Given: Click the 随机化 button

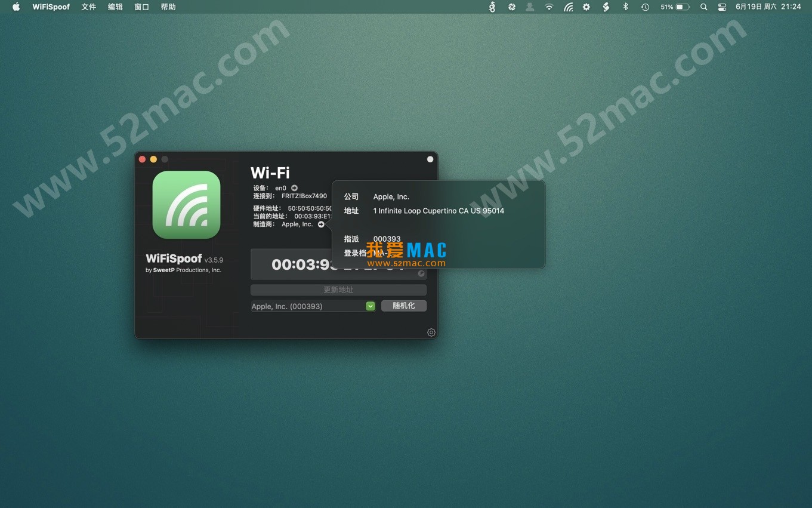Looking at the screenshot, I should (403, 306).
